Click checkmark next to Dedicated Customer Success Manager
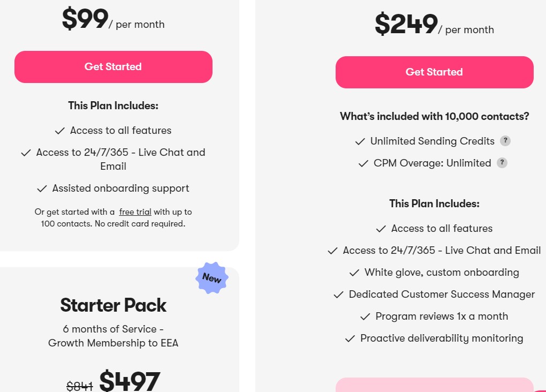Image resolution: width=546 pixels, height=392 pixels. [x=338, y=295]
